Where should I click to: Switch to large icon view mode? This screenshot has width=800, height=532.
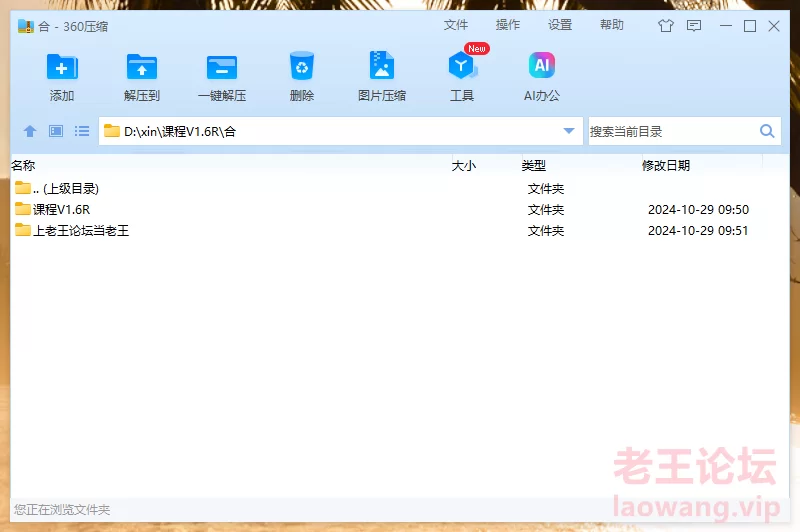click(x=56, y=132)
